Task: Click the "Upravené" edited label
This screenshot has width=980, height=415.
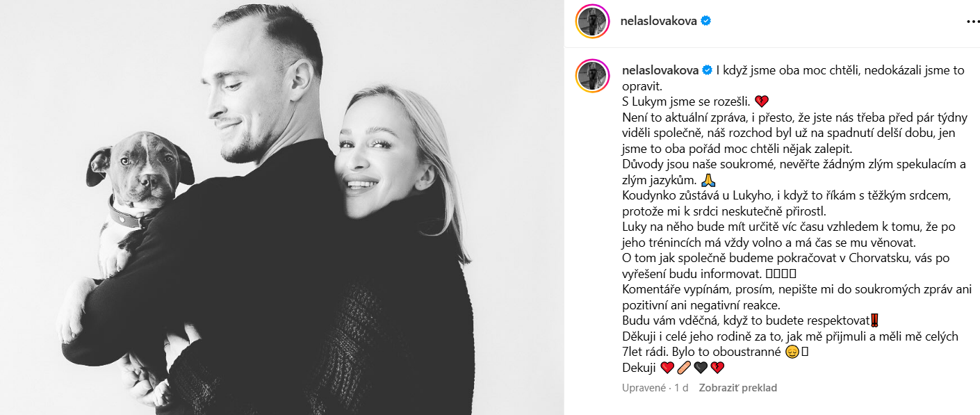Action: [x=643, y=388]
